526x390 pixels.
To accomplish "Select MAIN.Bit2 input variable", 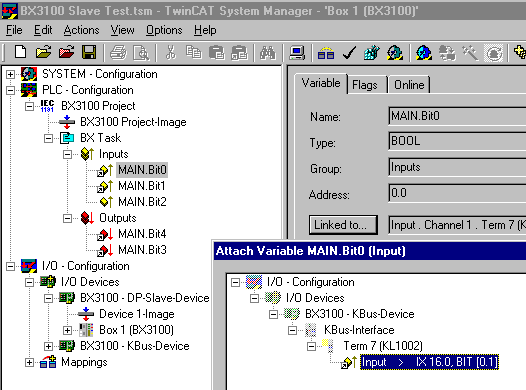I will pyautogui.click(x=142, y=202).
